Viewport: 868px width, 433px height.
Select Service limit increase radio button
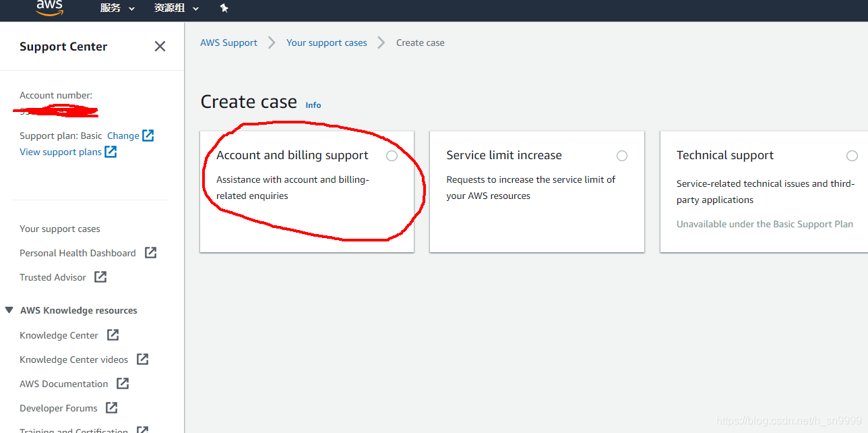pyautogui.click(x=622, y=156)
